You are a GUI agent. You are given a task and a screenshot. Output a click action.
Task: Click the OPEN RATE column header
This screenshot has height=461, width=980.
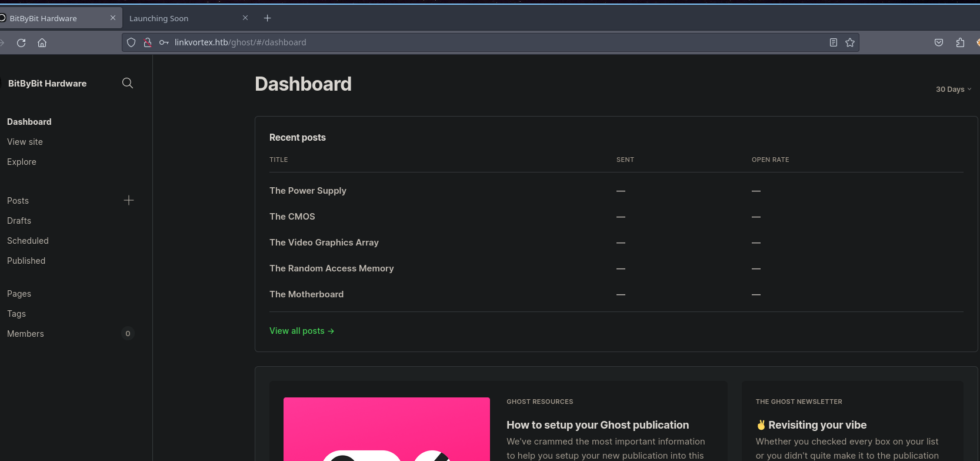click(x=771, y=160)
